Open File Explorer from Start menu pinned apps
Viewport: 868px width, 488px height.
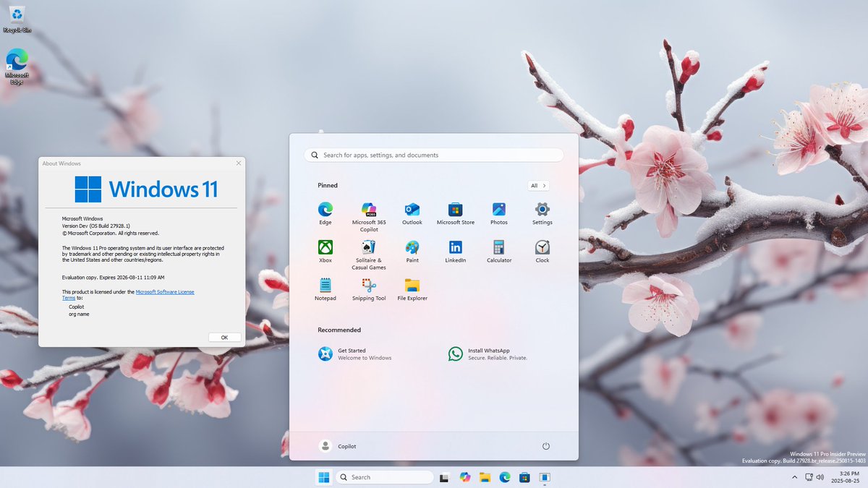tap(412, 289)
